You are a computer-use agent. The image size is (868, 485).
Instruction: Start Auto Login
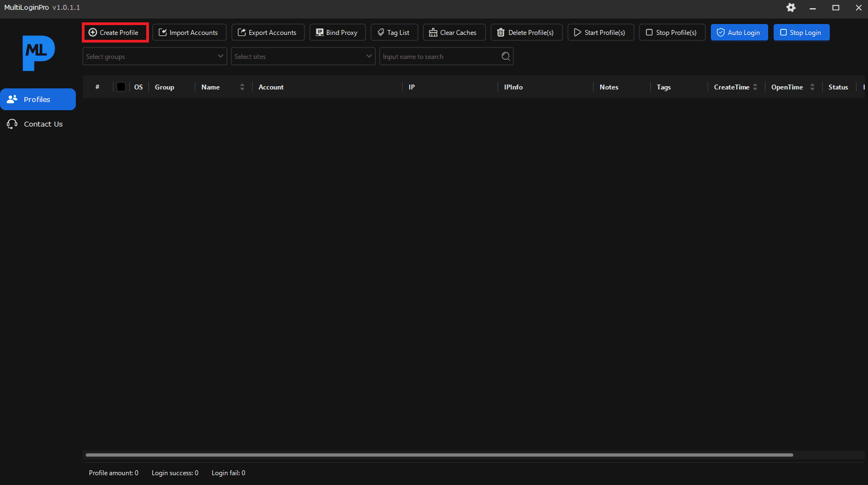739,32
